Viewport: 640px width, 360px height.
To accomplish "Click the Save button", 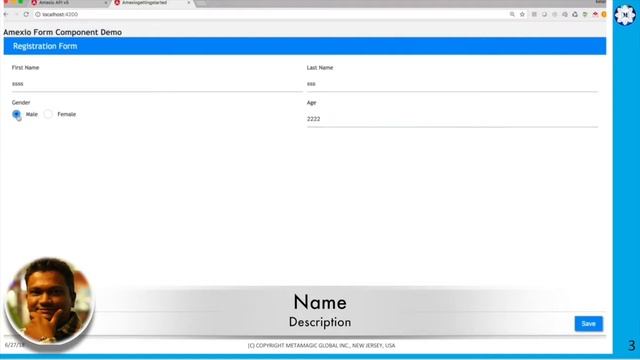I will point(589,324).
